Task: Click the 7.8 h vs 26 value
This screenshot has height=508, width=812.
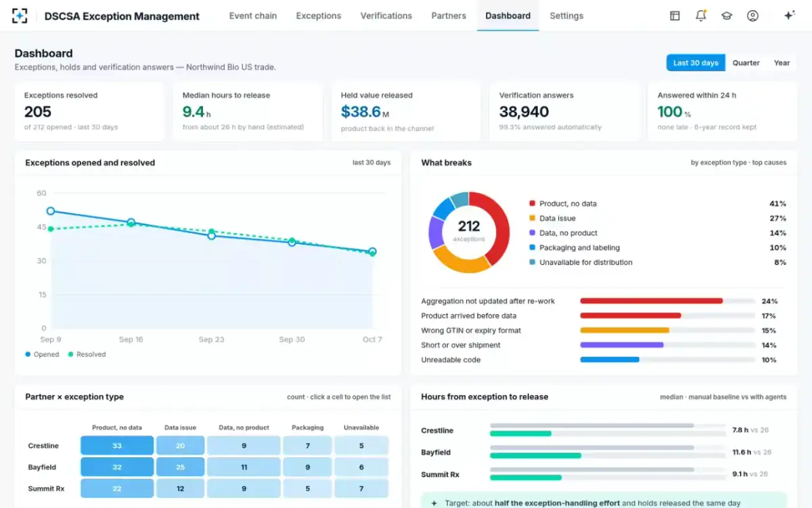Action: [x=750, y=430]
